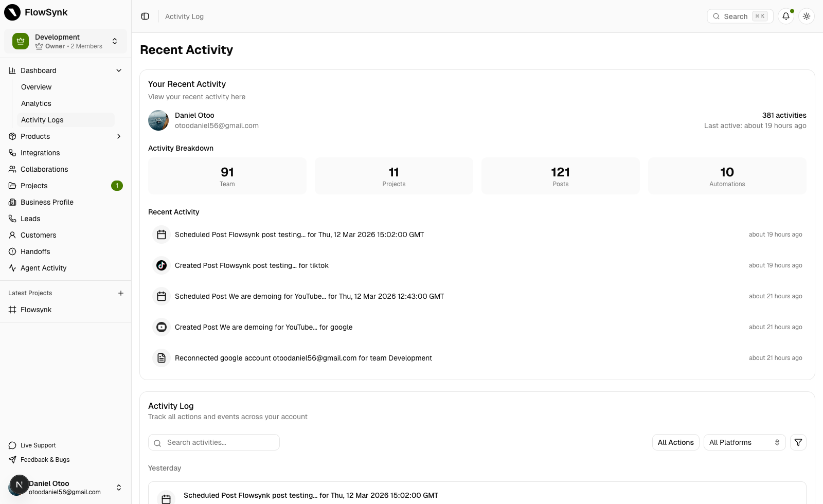Collapse the Dashboard section
The height and width of the screenshot is (504, 823).
click(119, 70)
